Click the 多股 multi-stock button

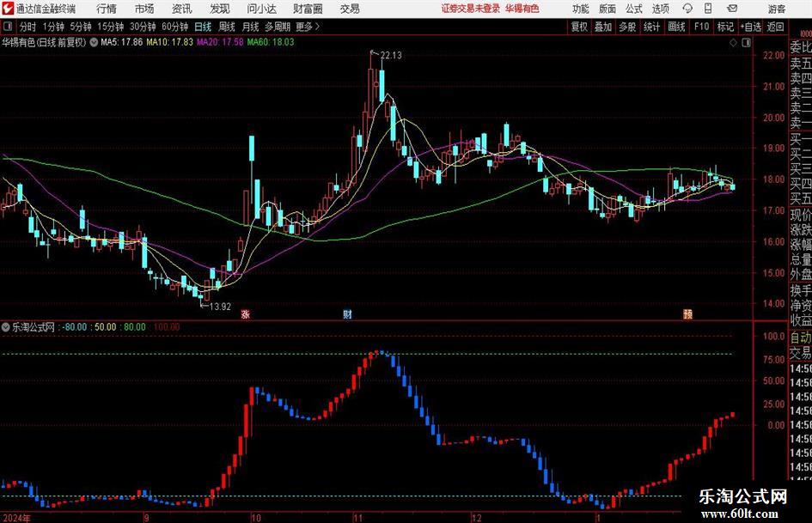pos(627,27)
